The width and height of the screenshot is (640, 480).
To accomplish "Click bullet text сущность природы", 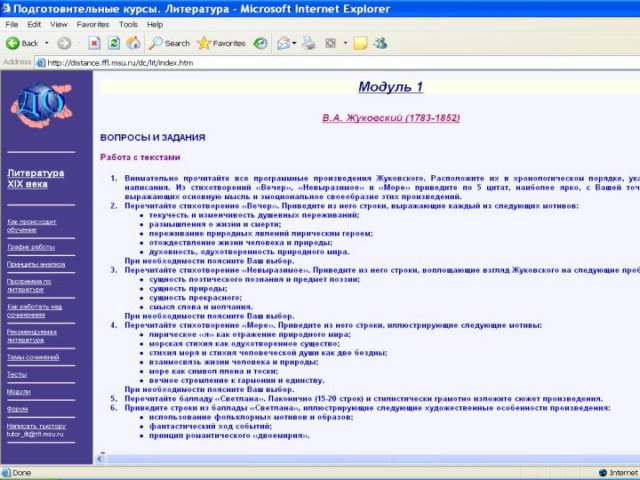I will [x=188, y=289].
